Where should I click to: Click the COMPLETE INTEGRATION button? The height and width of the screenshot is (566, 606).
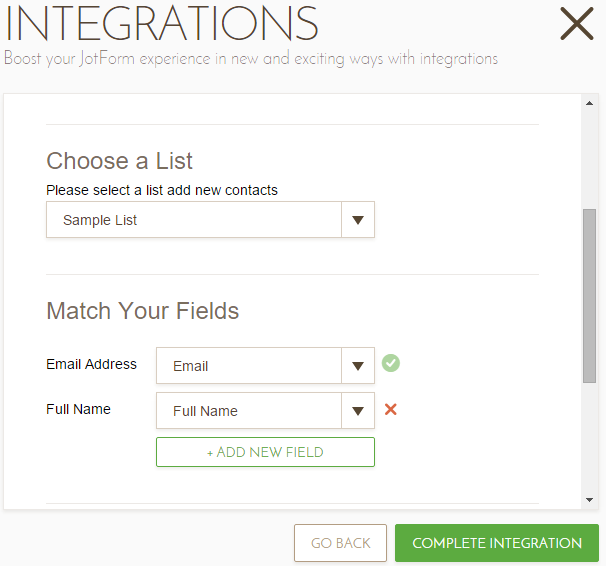[x=497, y=543]
